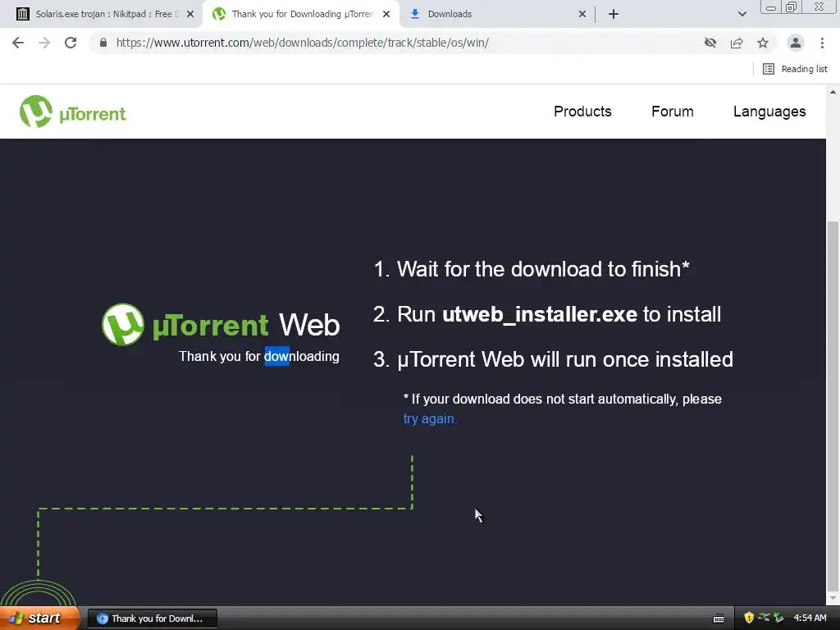Close the Downloads tab

[x=582, y=14]
